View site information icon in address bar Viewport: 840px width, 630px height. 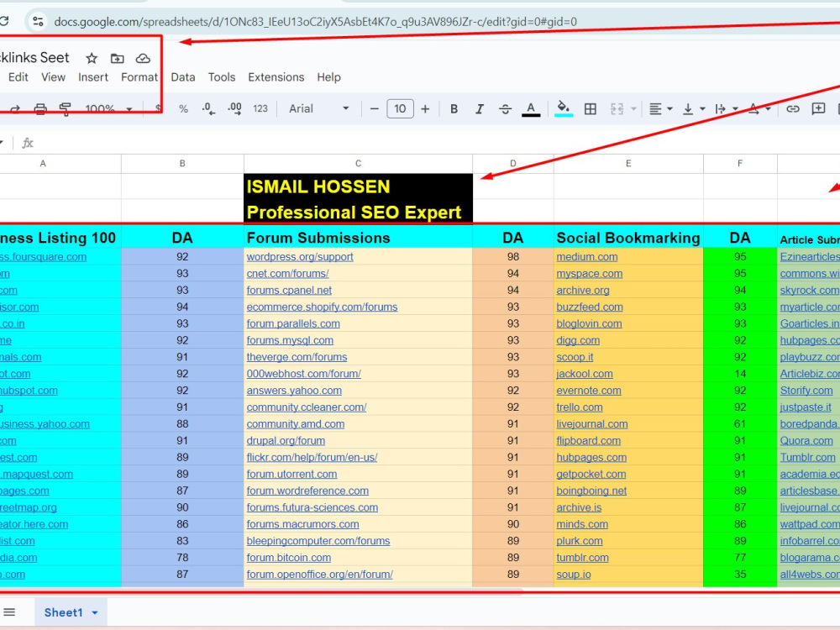(x=38, y=22)
